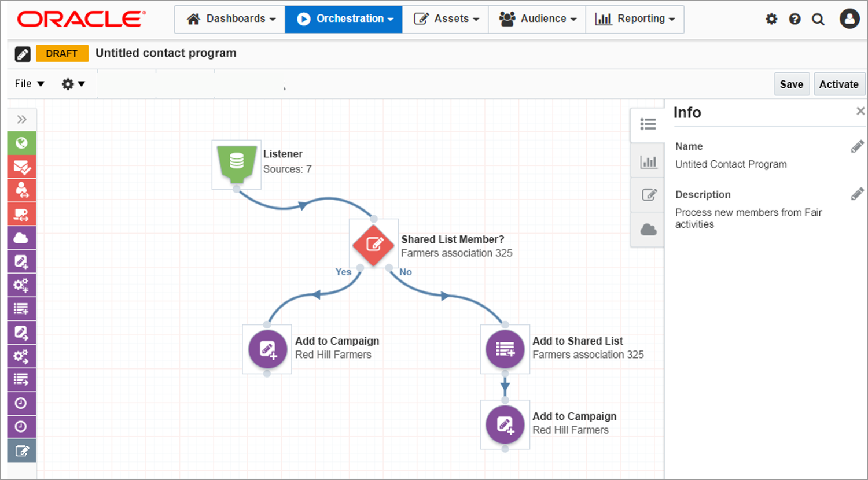This screenshot has width=868, height=480.
Task: Select the green globe palette icon
Action: coord(22,143)
